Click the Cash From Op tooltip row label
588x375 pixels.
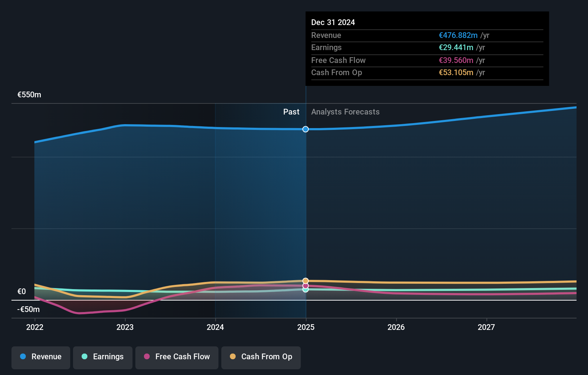point(337,73)
